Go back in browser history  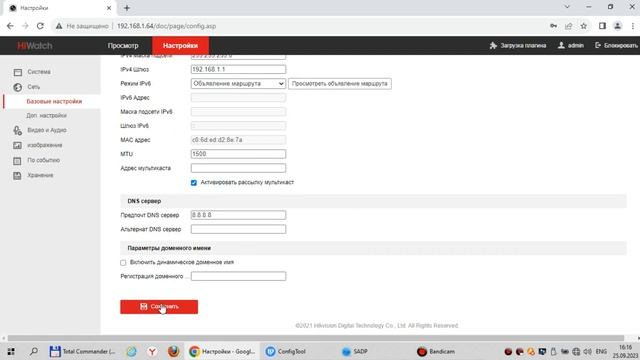tap(10, 26)
